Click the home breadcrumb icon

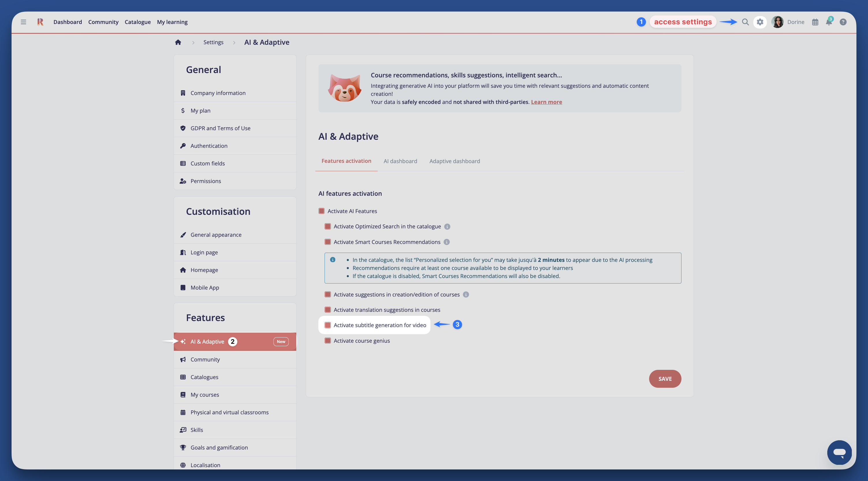(178, 42)
